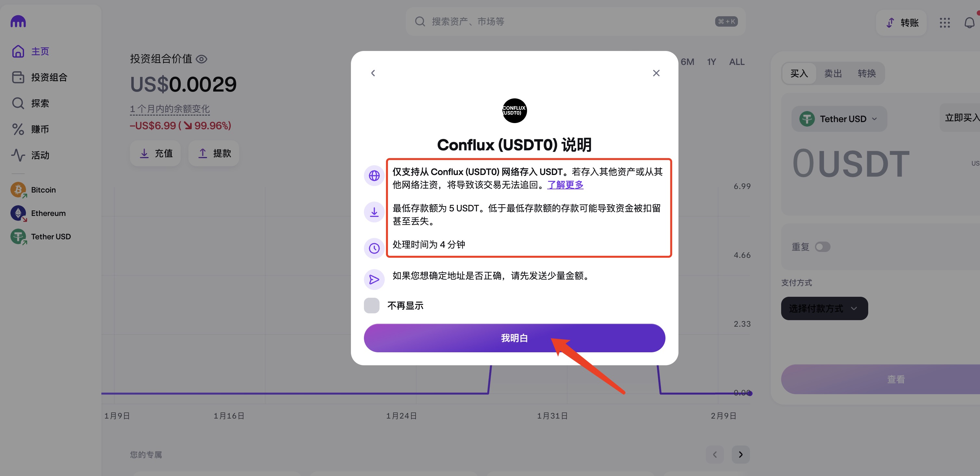Toggle the portfolio value eye icon

coord(201,59)
